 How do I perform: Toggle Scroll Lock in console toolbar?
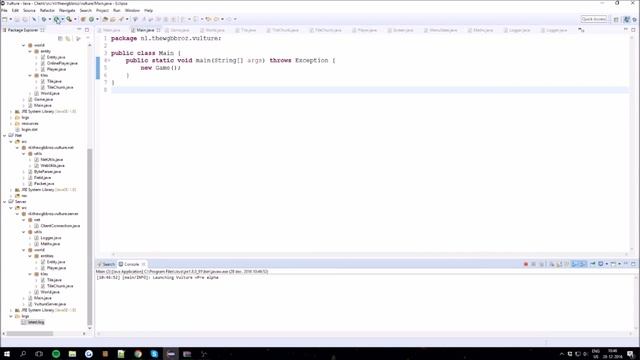559,264
